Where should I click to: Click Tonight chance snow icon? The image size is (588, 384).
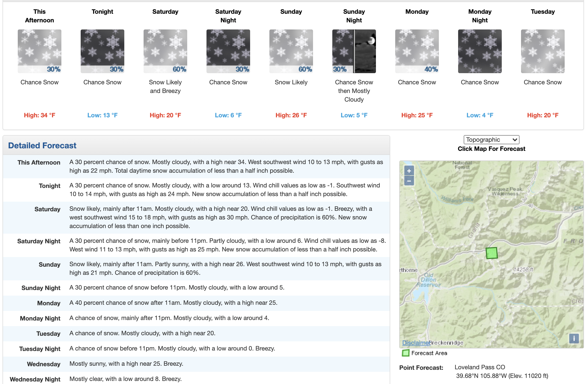tap(102, 51)
